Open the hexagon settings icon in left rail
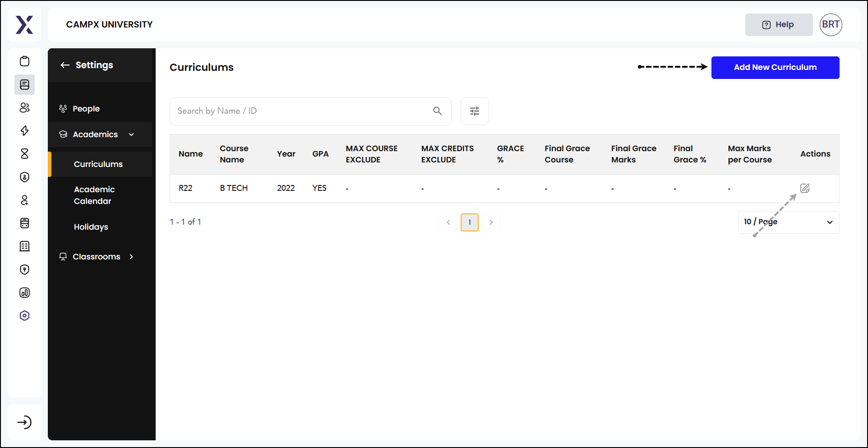This screenshot has height=448, width=868. click(x=25, y=315)
